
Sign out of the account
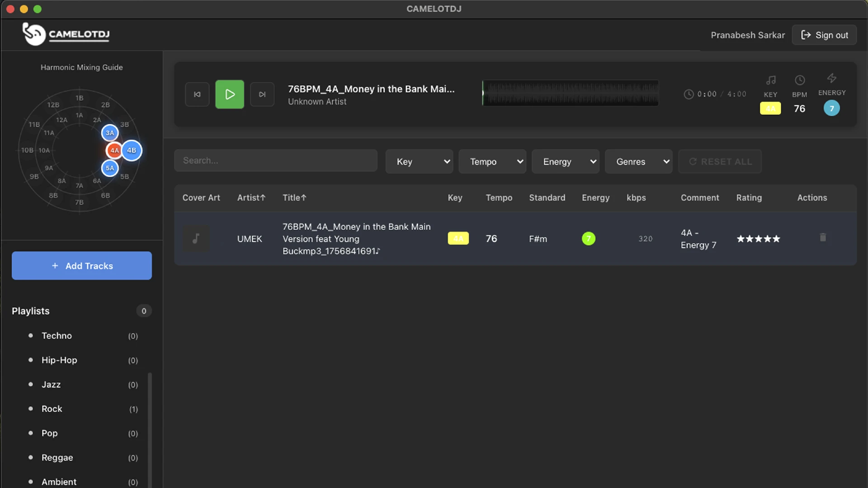824,35
